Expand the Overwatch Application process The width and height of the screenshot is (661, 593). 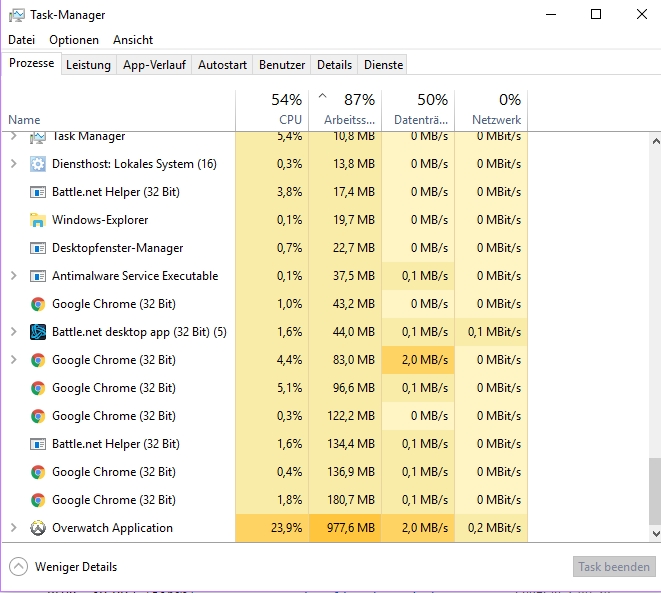tap(14, 528)
